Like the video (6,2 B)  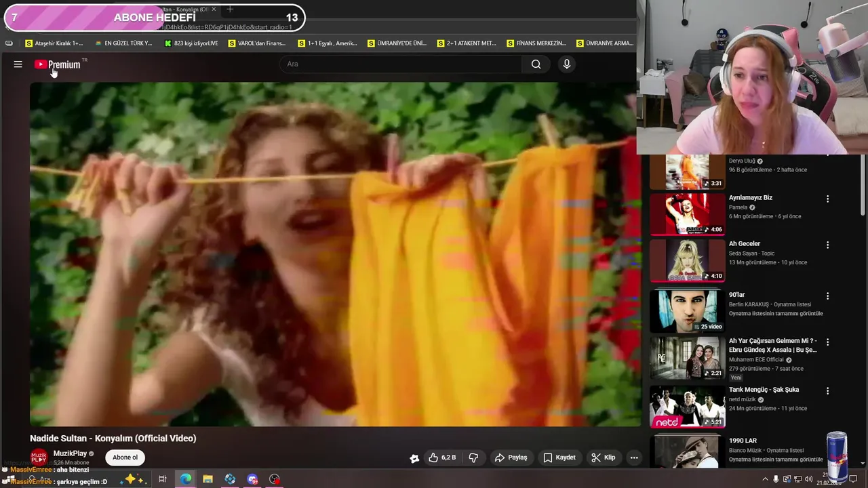[x=441, y=457]
